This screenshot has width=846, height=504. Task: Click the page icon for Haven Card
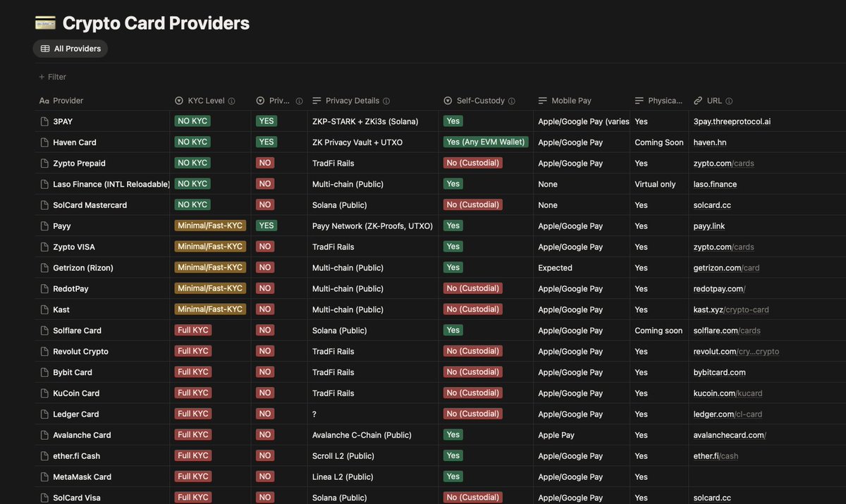tap(44, 142)
